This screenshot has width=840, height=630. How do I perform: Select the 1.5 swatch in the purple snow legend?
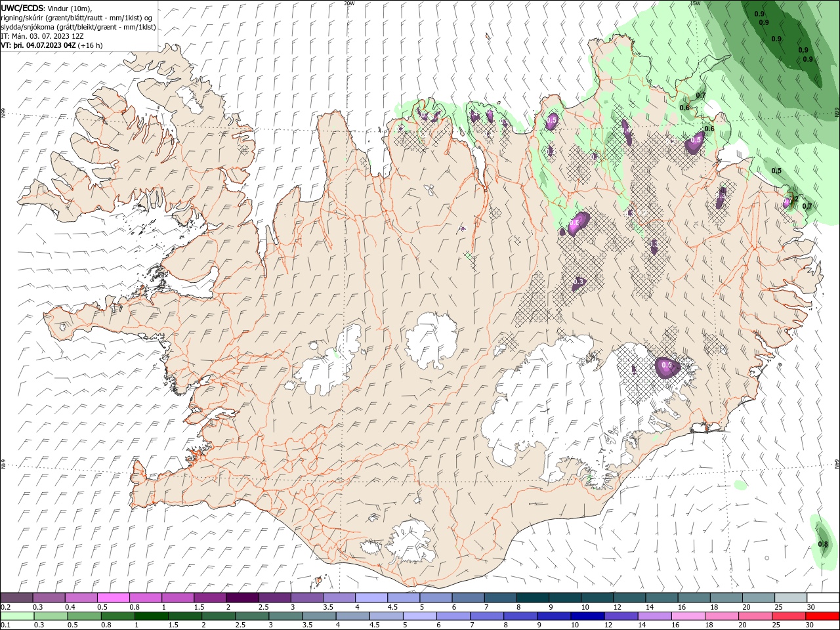[x=210, y=598]
